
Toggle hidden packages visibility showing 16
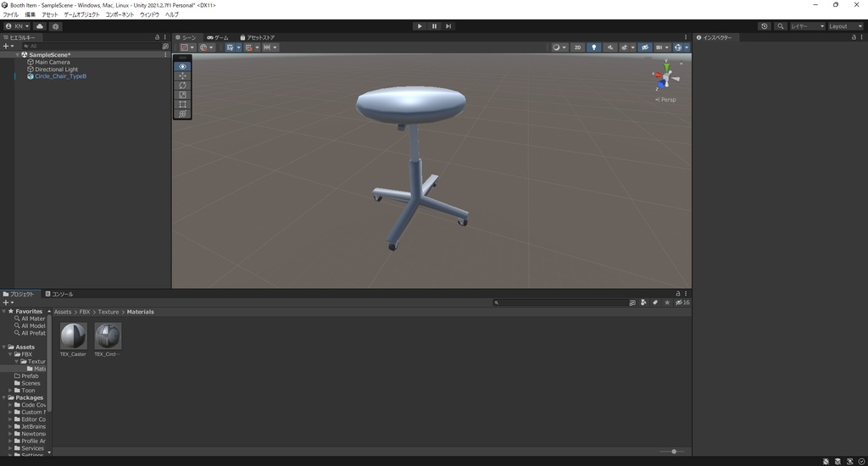(x=682, y=302)
